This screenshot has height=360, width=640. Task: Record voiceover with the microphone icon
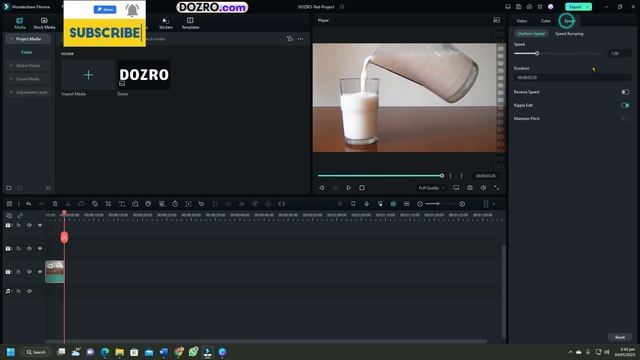click(367, 204)
